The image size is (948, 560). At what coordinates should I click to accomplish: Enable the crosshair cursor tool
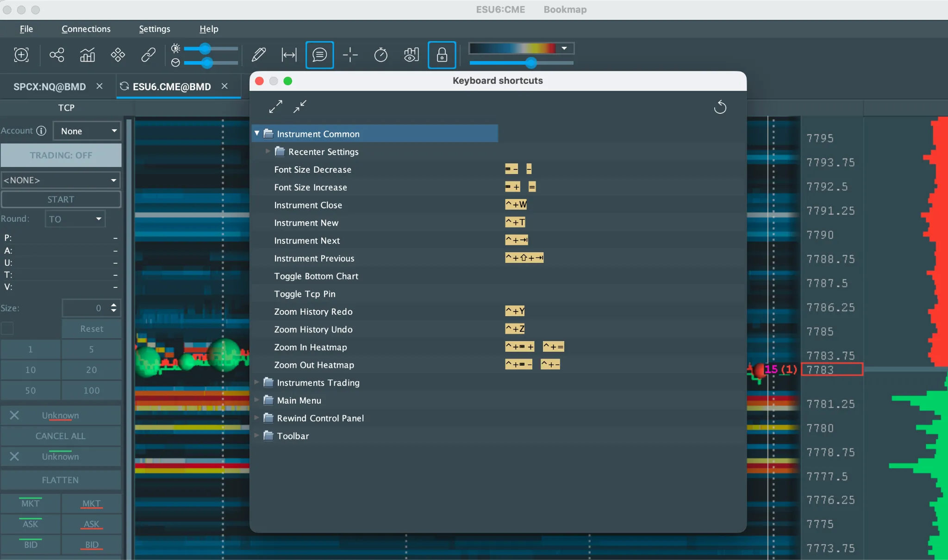click(x=350, y=55)
